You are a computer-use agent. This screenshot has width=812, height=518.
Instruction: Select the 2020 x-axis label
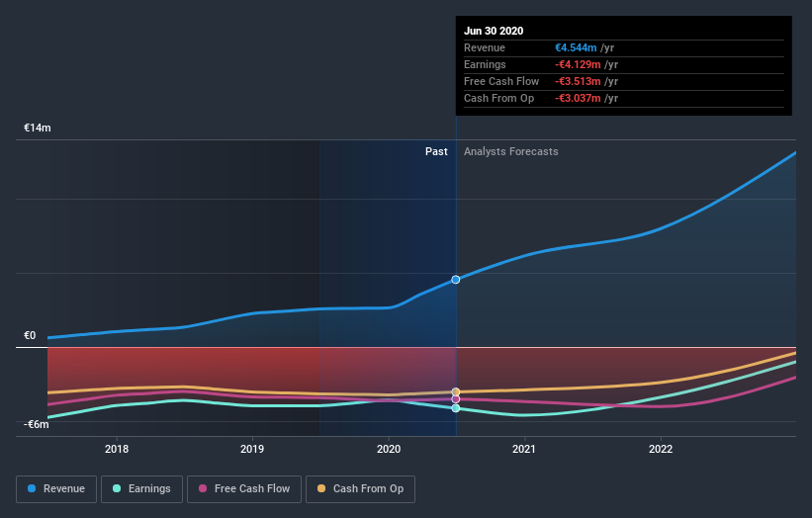pos(389,449)
